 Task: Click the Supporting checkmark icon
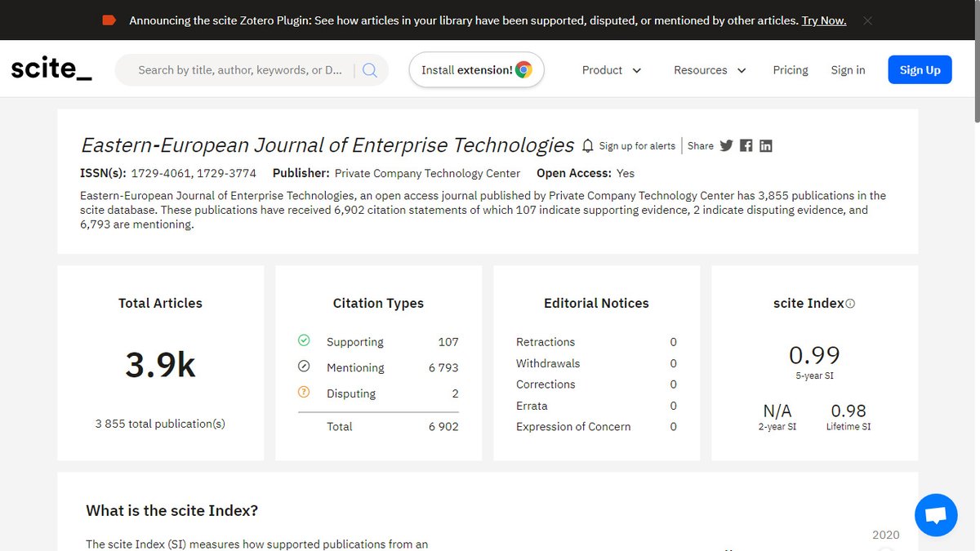pyautogui.click(x=304, y=340)
